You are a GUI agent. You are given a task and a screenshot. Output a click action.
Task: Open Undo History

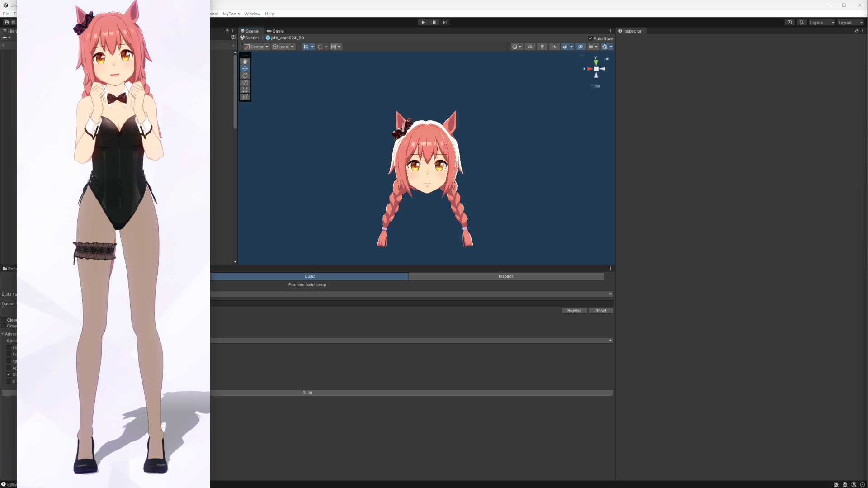[790, 22]
